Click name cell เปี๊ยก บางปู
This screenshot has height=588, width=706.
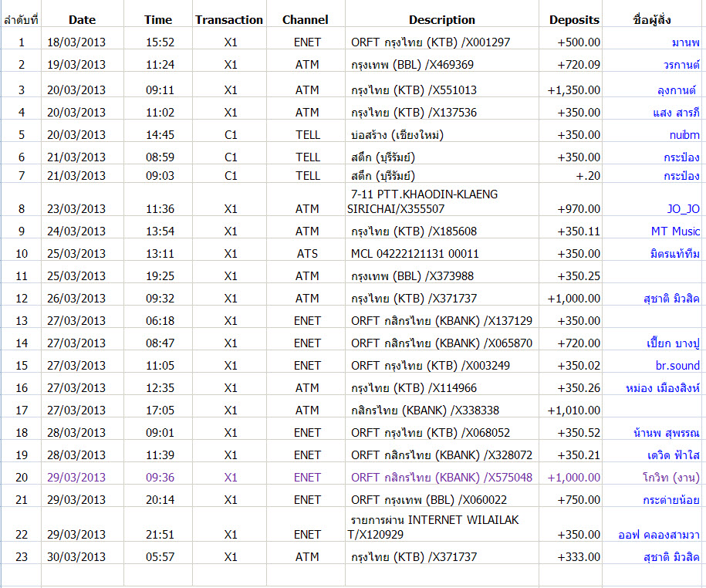pos(673,343)
